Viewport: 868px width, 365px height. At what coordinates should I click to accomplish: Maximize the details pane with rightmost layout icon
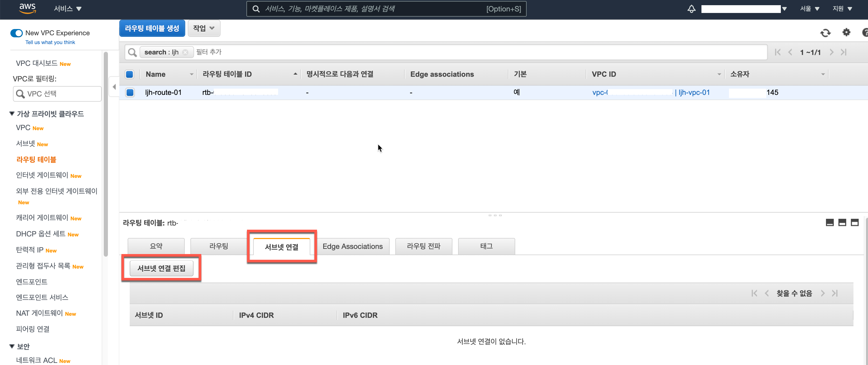coord(855,223)
